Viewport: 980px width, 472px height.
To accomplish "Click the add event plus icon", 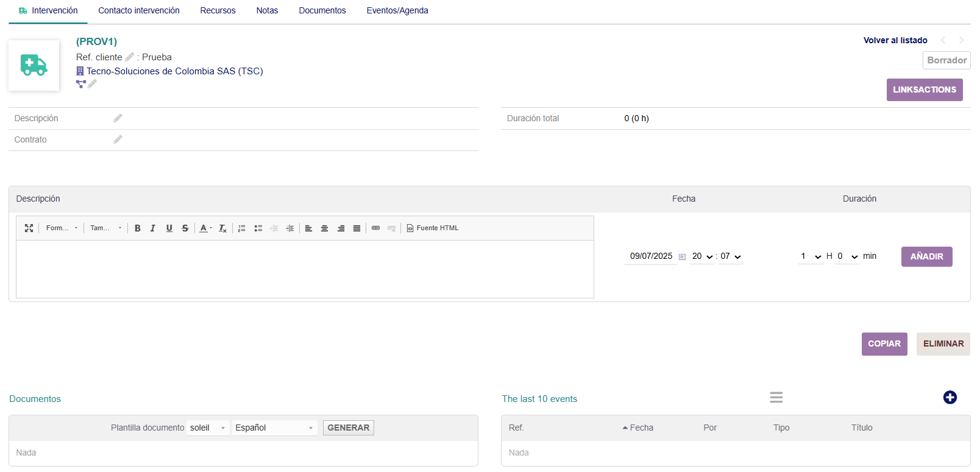I will click(950, 398).
